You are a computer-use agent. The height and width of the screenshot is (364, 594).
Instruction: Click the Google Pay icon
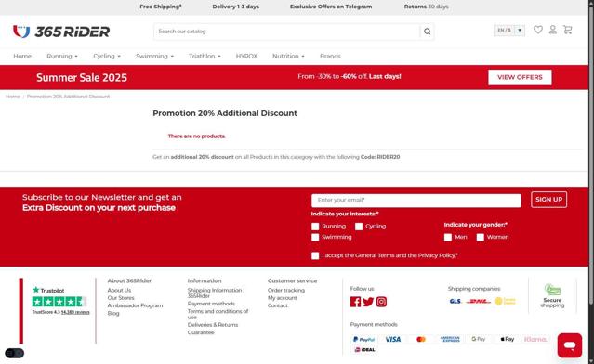479,339
